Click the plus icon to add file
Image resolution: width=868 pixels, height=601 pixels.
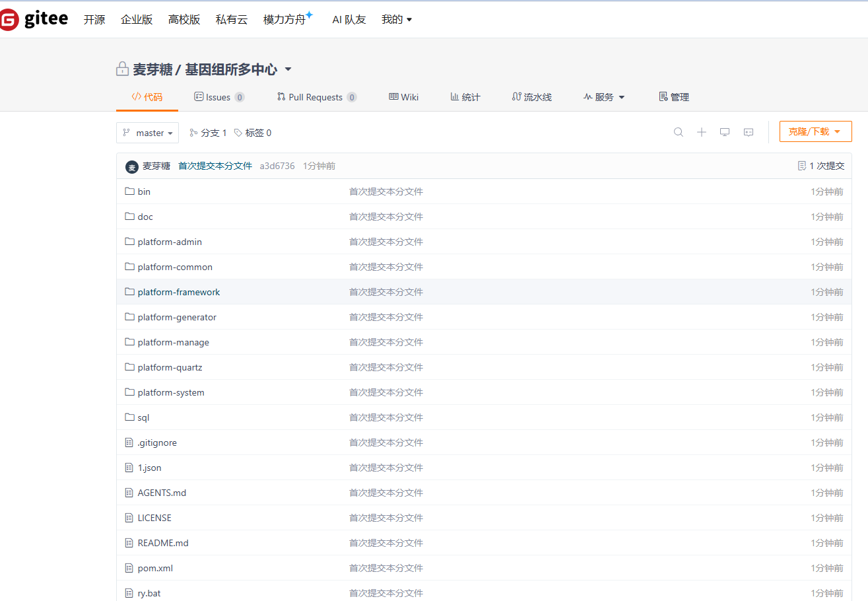(702, 132)
